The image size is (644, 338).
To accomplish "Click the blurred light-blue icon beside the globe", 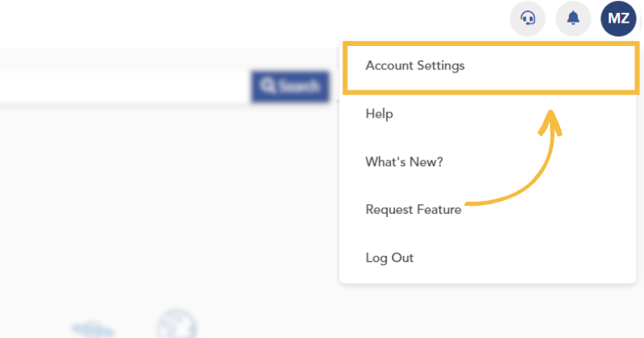I will [x=93, y=330].
